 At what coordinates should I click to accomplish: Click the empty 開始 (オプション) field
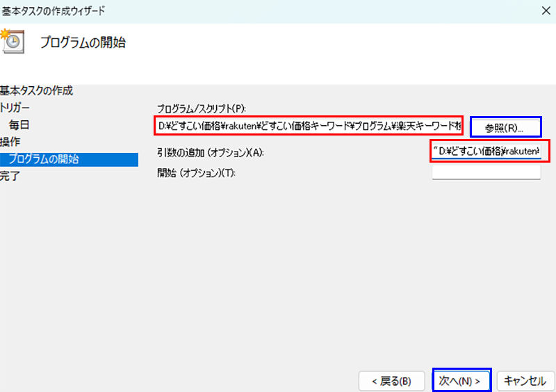tap(486, 172)
